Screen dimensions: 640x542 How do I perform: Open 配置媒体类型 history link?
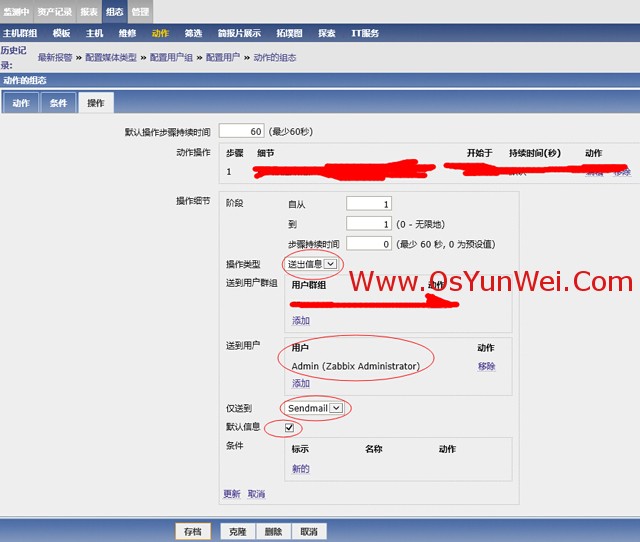111,58
